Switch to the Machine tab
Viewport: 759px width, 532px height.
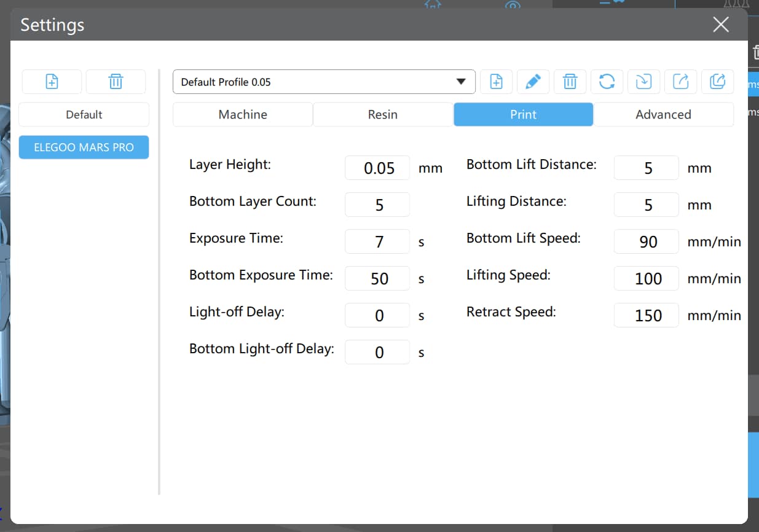pyautogui.click(x=243, y=114)
